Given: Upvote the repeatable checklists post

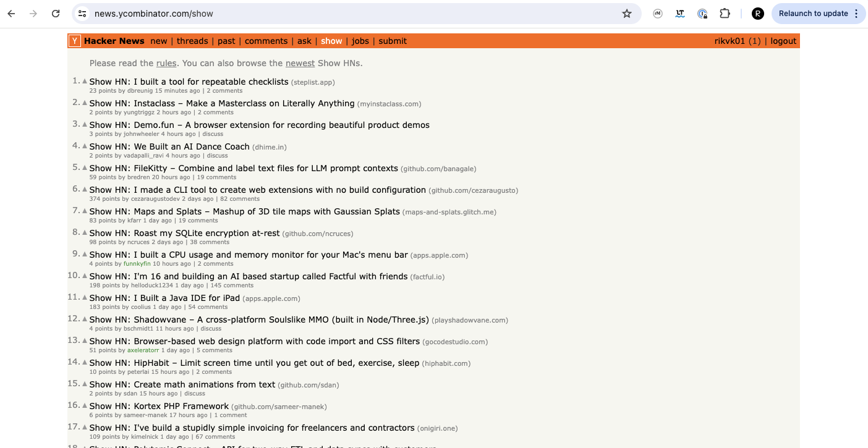Looking at the screenshot, I should tap(85, 81).
